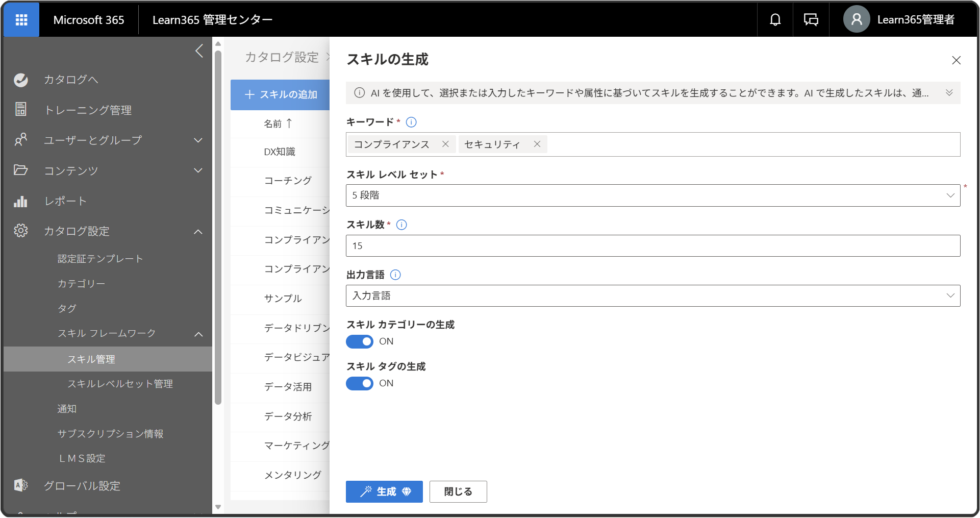Viewport: 980px width, 518px height.
Task: Click the スキル数 info icon
Action: tap(401, 225)
